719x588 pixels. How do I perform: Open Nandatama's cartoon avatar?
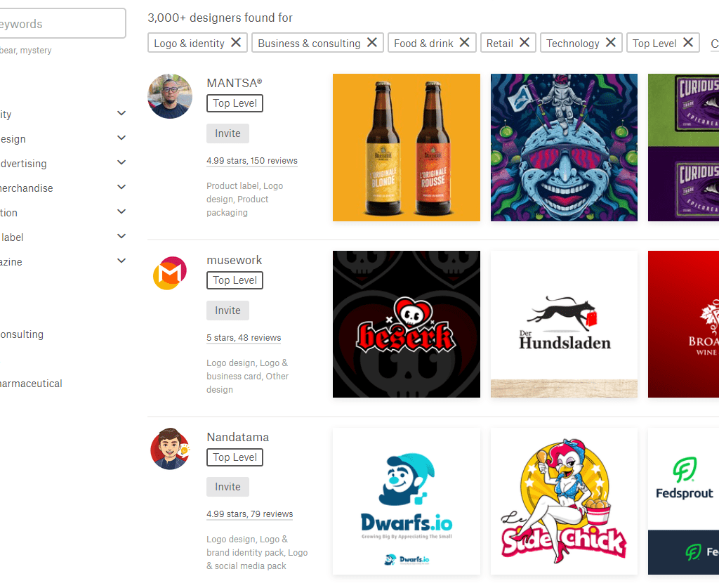point(170,449)
